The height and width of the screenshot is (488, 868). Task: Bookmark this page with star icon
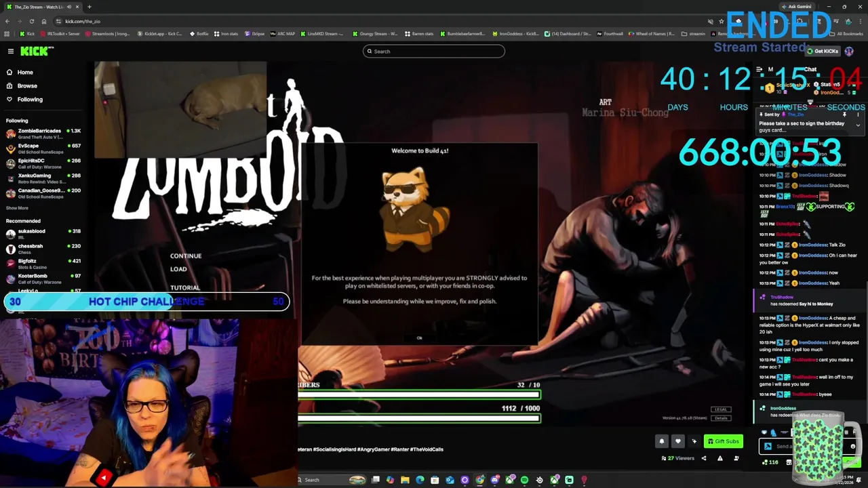coord(720,22)
